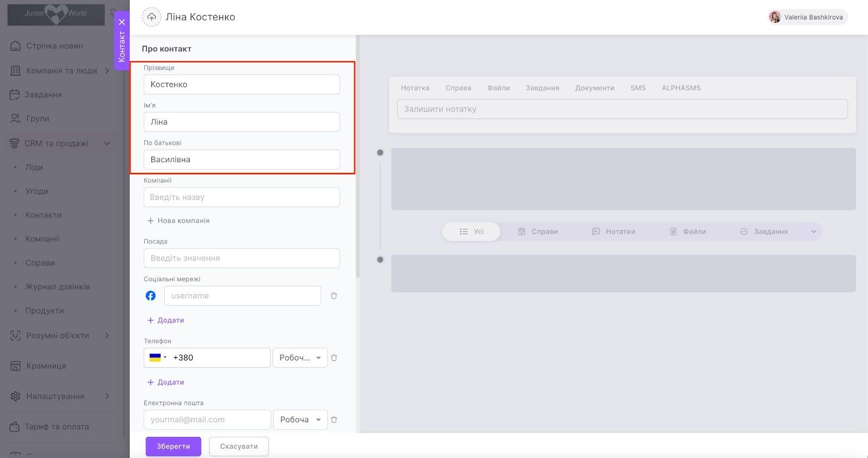Click the Зберегти button
This screenshot has height=458, width=868.
pyautogui.click(x=173, y=447)
